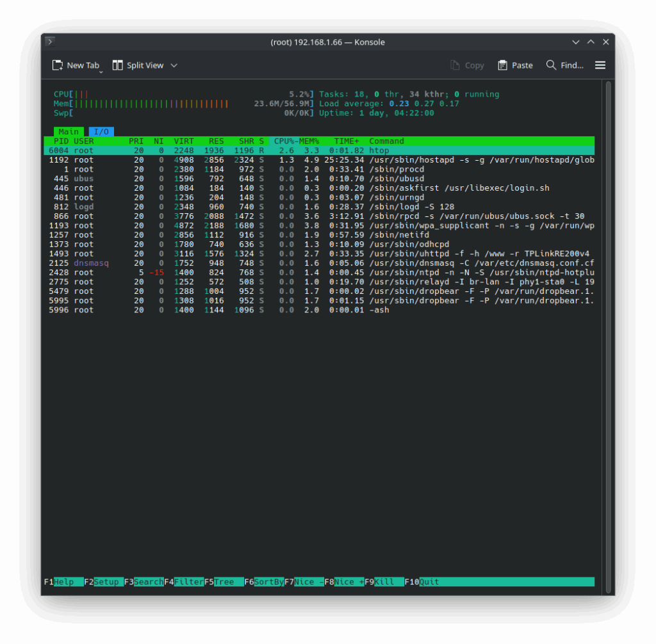Click the Paste clipboard icon
This screenshot has height=644, width=656.
click(x=503, y=65)
